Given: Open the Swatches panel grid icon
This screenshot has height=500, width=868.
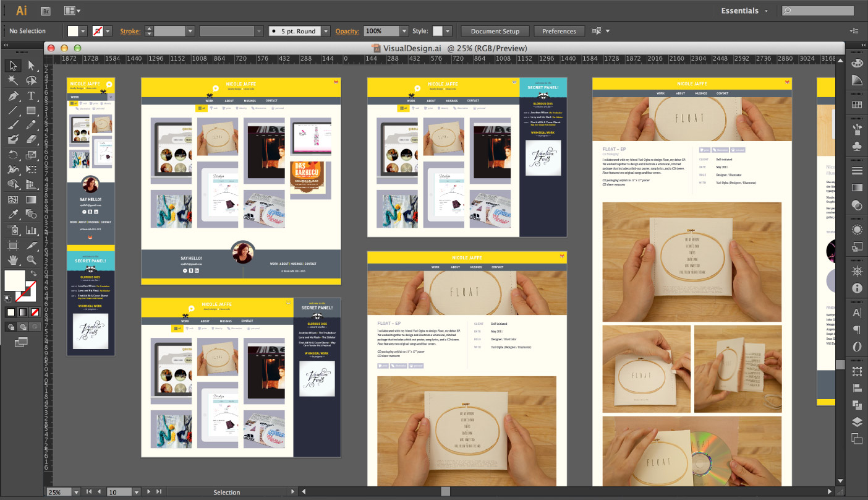Looking at the screenshot, I should point(857,106).
